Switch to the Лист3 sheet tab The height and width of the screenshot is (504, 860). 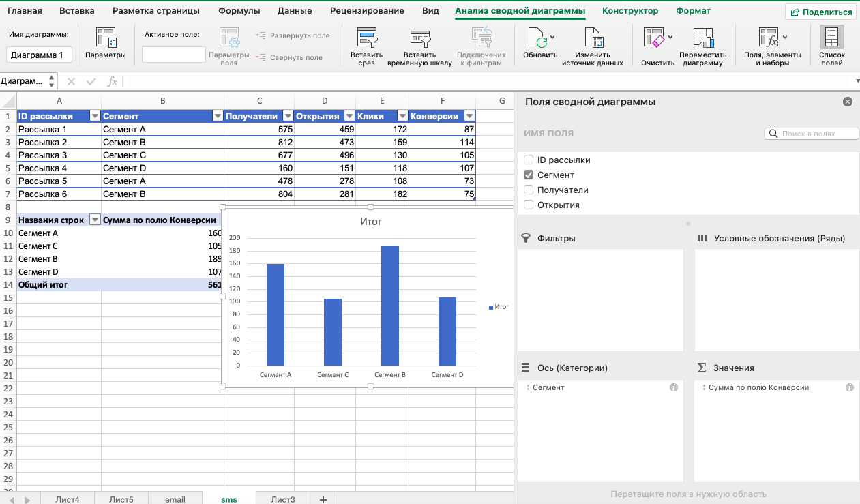pos(283,499)
